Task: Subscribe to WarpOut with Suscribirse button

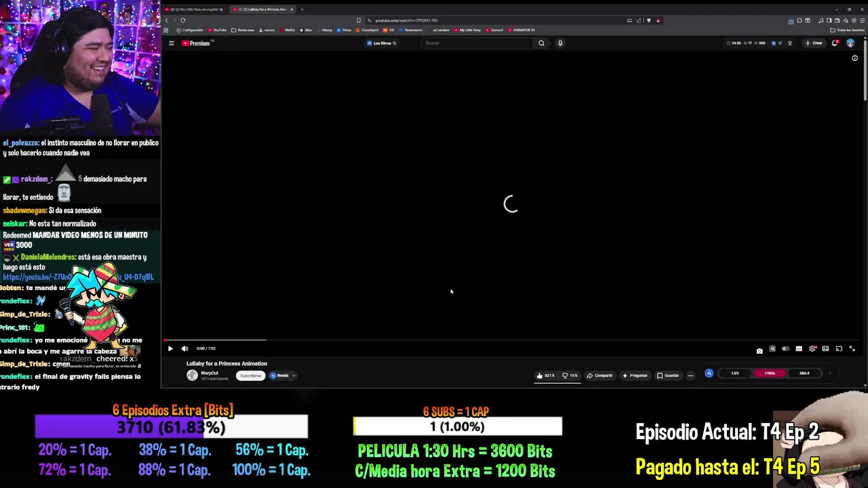Action: tap(250, 375)
